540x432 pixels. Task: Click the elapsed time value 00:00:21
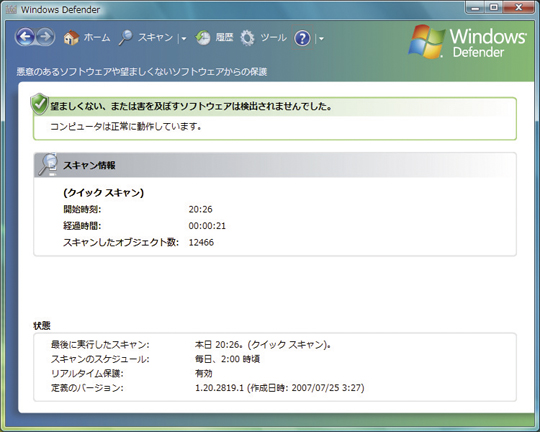click(x=207, y=226)
